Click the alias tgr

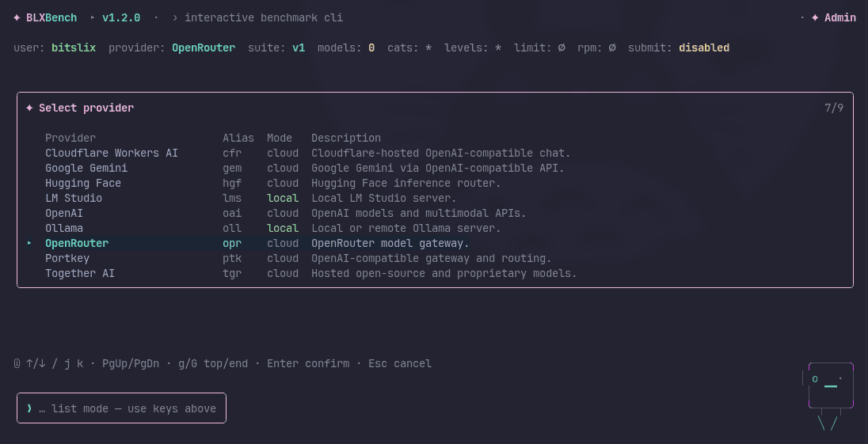232,273
